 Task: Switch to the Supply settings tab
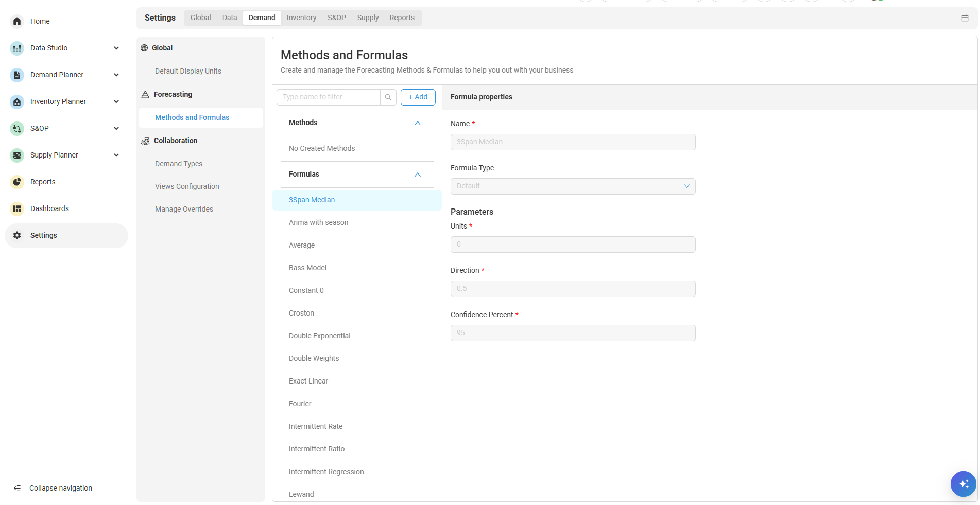coord(368,18)
